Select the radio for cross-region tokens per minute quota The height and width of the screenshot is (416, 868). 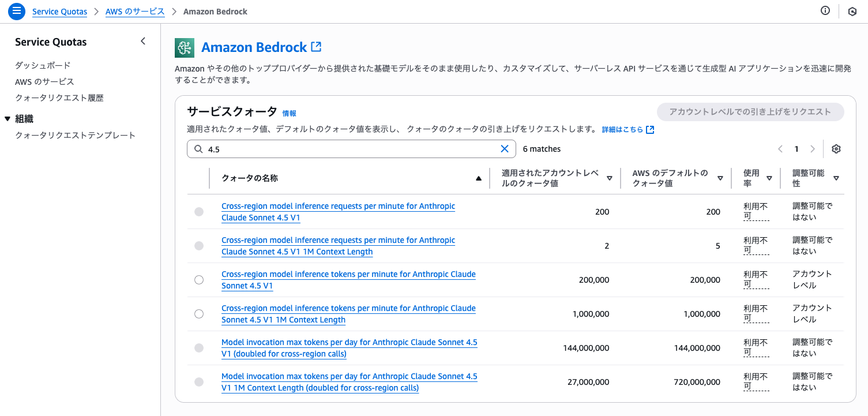199,279
